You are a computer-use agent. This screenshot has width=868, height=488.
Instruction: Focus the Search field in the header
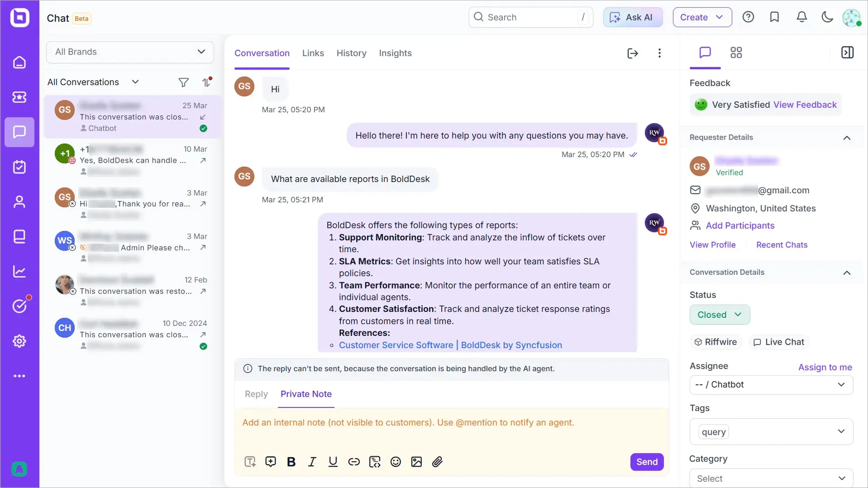[530, 17]
